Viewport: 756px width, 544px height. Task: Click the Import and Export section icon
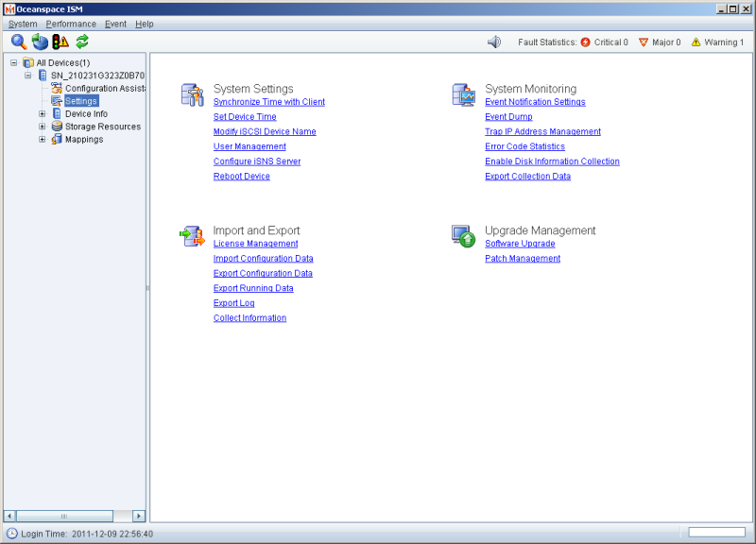(193, 236)
